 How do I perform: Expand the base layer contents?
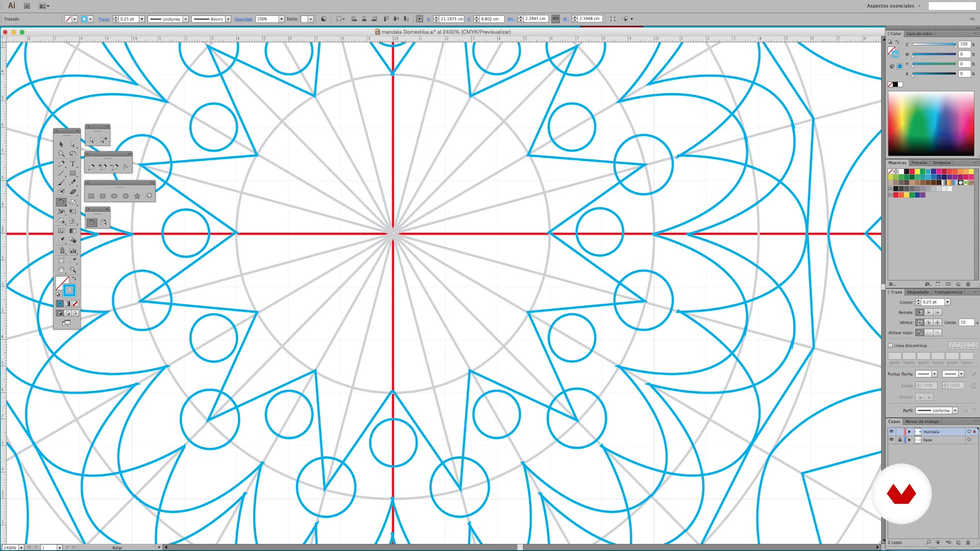[909, 440]
